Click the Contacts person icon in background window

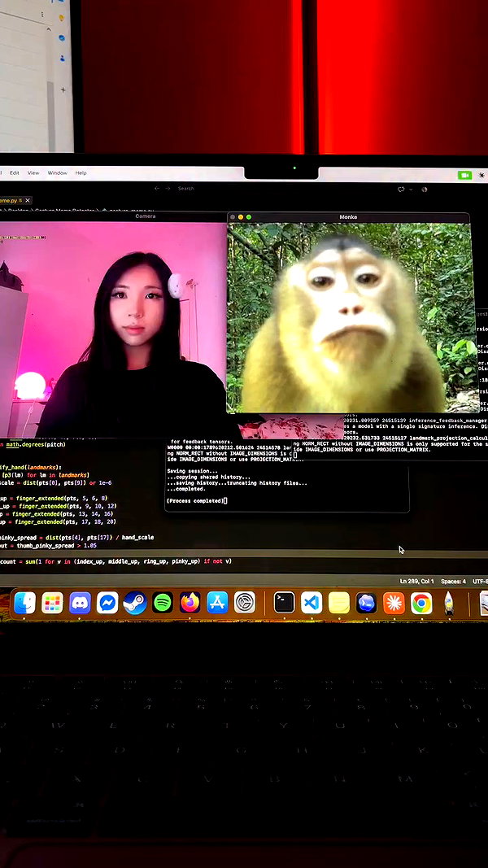tap(62, 58)
